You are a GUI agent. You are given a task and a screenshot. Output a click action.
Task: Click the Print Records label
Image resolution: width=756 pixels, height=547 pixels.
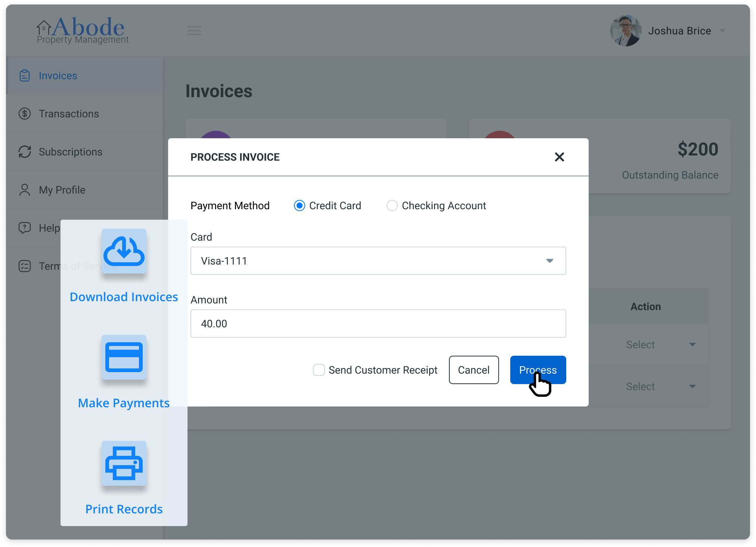coord(124,509)
